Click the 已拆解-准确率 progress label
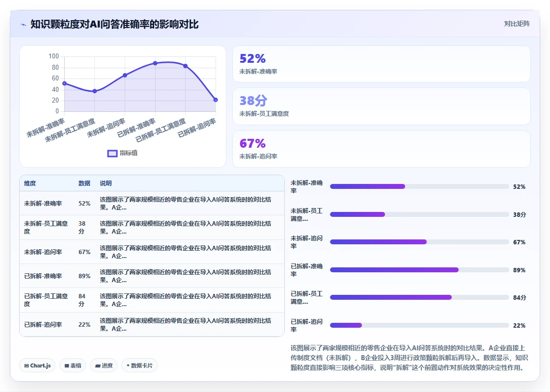 coord(306,270)
